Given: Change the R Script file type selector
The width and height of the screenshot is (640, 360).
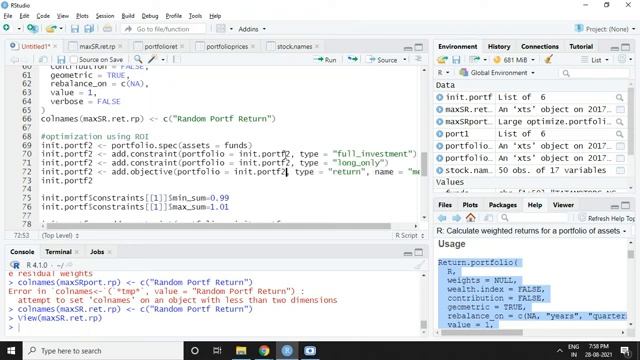Looking at the screenshot, I should 409,236.
